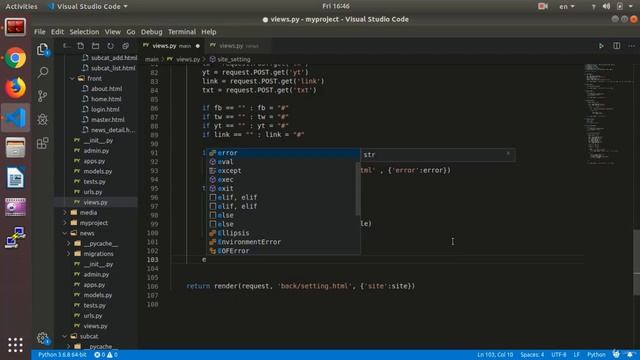Click the UTF-8 encoding status item
This screenshot has height=360, width=640.
click(x=559, y=355)
